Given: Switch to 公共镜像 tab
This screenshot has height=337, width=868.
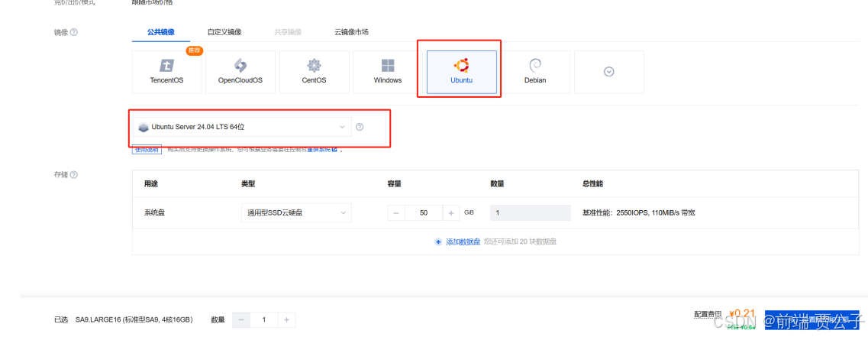Looking at the screenshot, I should [x=161, y=32].
